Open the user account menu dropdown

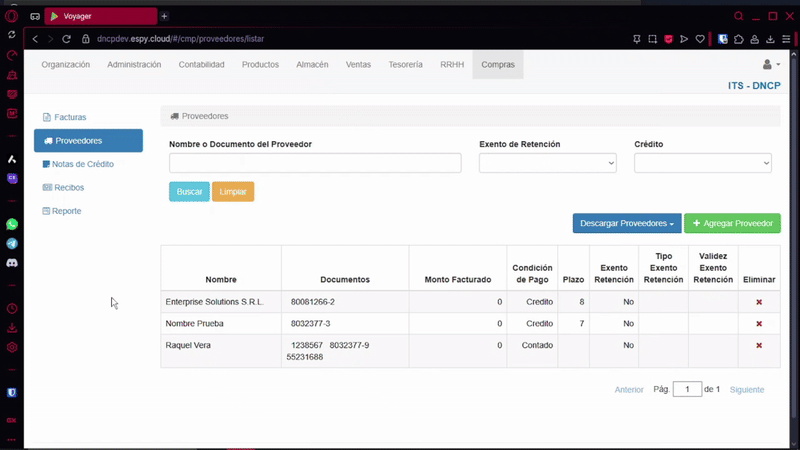pyautogui.click(x=770, y=65)
